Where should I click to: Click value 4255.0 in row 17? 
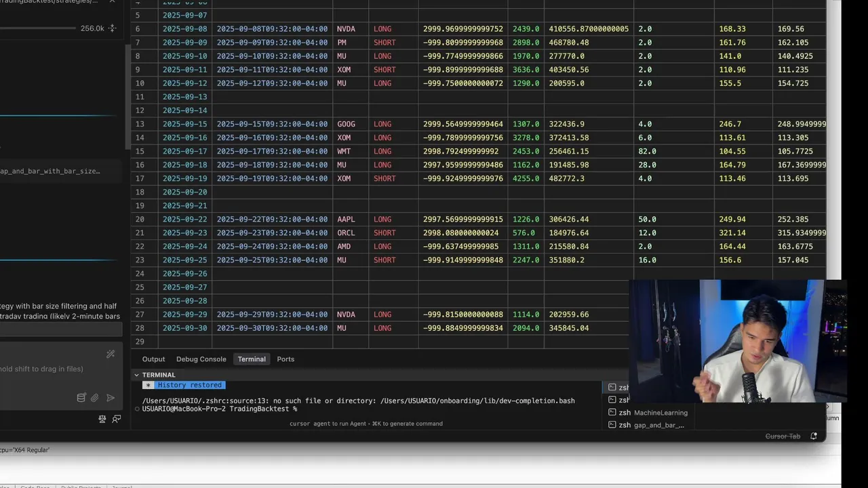tap(526, 178)
